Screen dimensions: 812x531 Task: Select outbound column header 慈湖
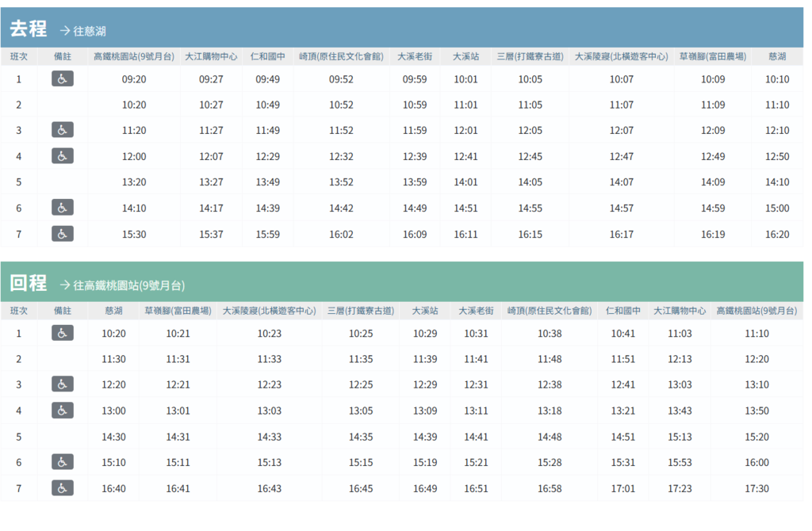(x=777, y=56)
